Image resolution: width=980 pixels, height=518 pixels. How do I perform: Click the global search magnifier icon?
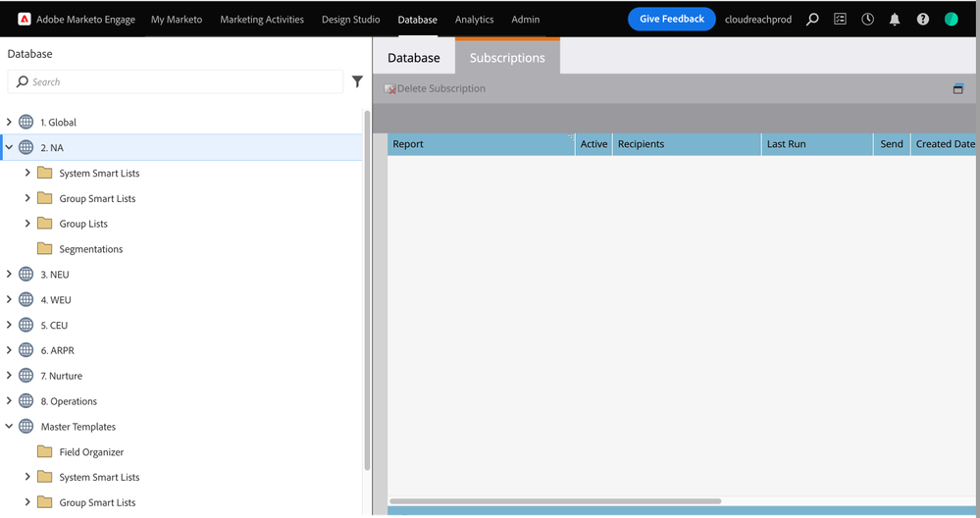pos(812,20)
